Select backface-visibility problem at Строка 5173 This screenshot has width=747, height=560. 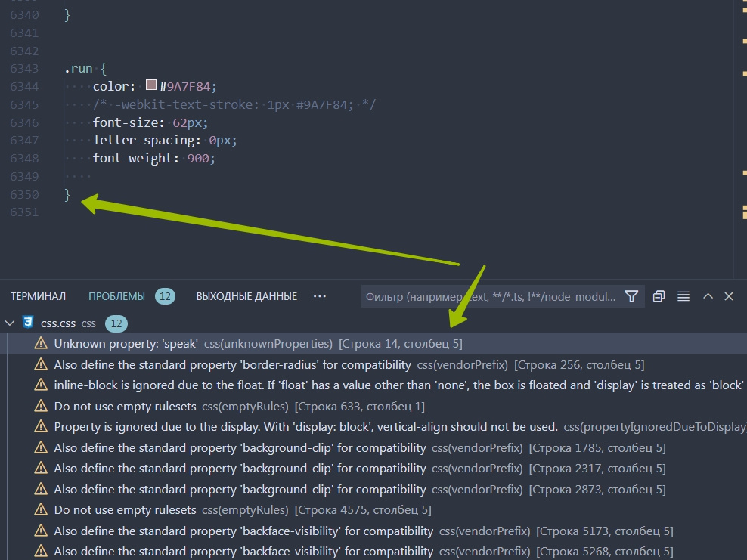pos(373,531)
